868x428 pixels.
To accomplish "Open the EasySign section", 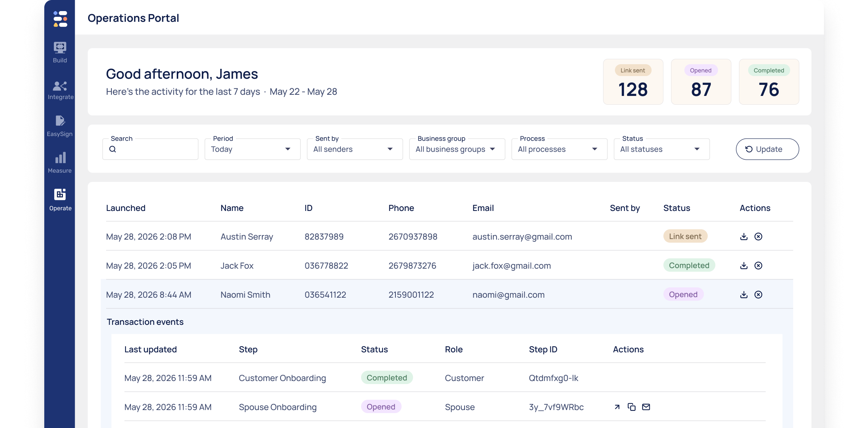I will pyautogui.click(x=60, y=126).
